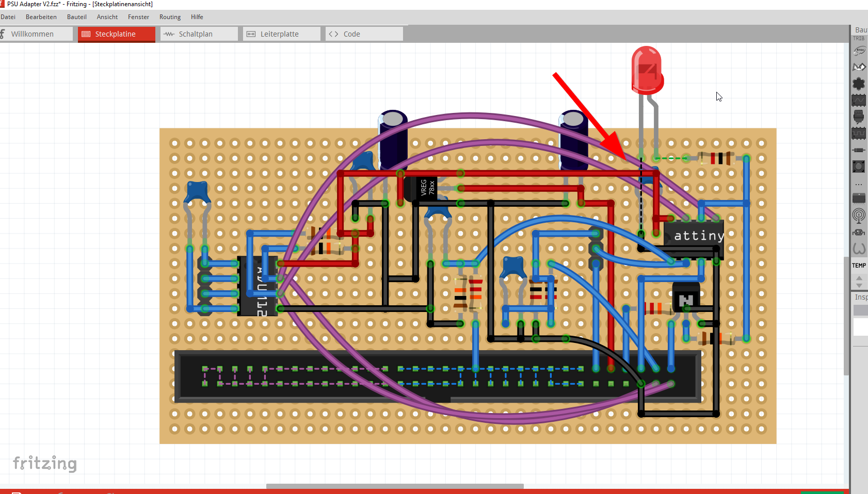Select the pushbutton part icon
868x494 pixels.
[860, 167]
